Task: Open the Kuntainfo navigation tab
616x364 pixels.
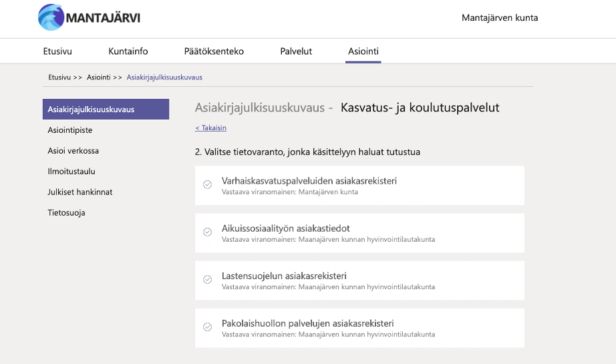Action: 128,51
